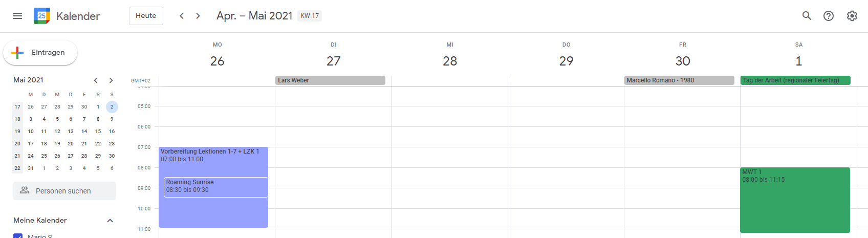Open the help question mark icon
868x238 pixels.
(828, 16)
